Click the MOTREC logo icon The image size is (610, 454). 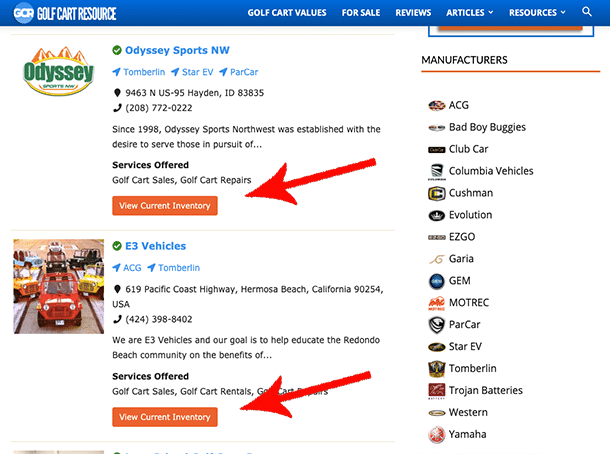point(436,303)
